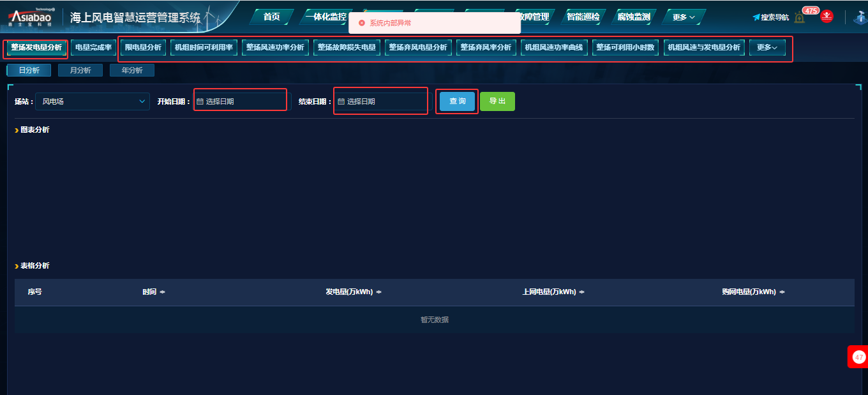Screen dimensions: 868x395
Task: Click sort icon next to 上网电量(万kWh) header
Action: (581, 292)
